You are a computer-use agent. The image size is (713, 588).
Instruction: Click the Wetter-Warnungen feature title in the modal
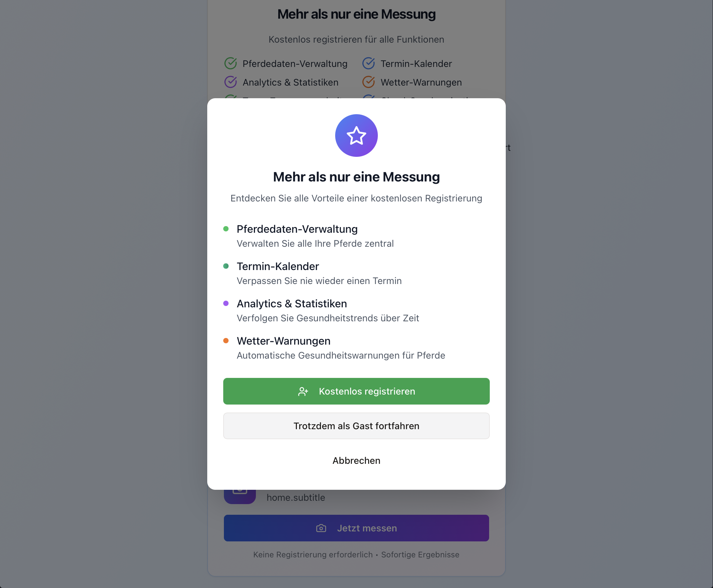click(x=283, y=341)
